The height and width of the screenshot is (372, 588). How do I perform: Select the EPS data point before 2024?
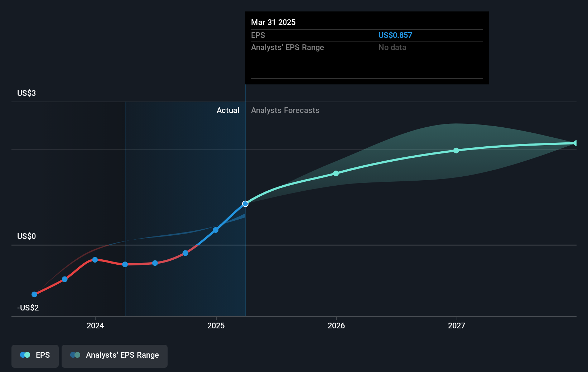coord(65,279)
